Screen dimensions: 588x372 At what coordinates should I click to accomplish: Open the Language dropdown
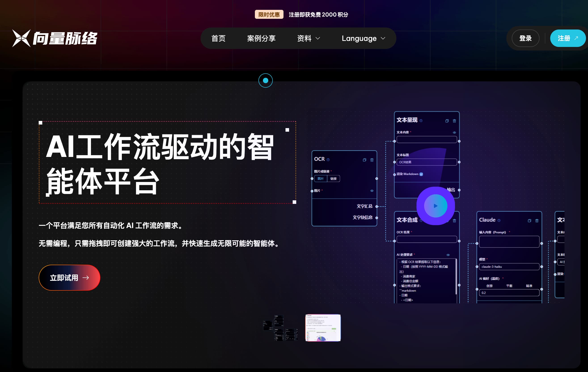pyautogui.click(x=364, y=38)
